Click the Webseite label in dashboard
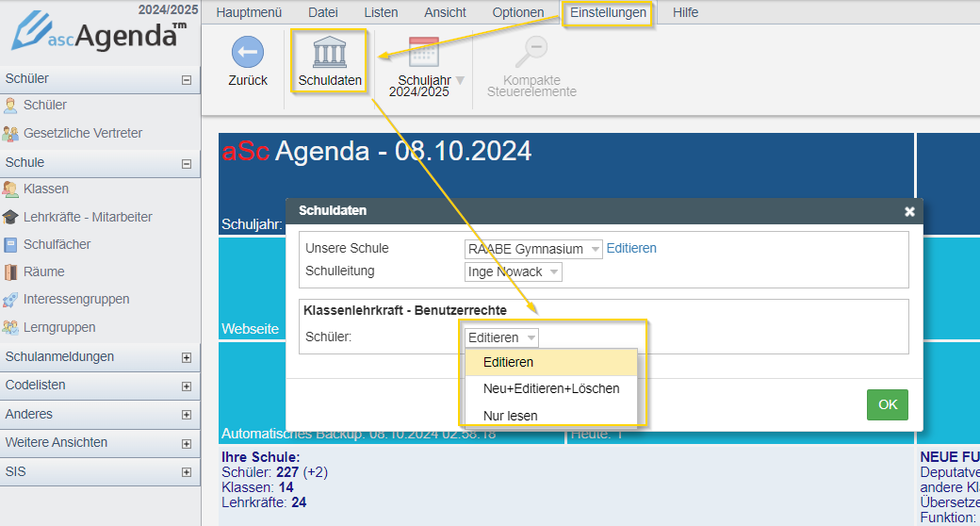This screenshot has width=980, height=526. coord(250,329)
